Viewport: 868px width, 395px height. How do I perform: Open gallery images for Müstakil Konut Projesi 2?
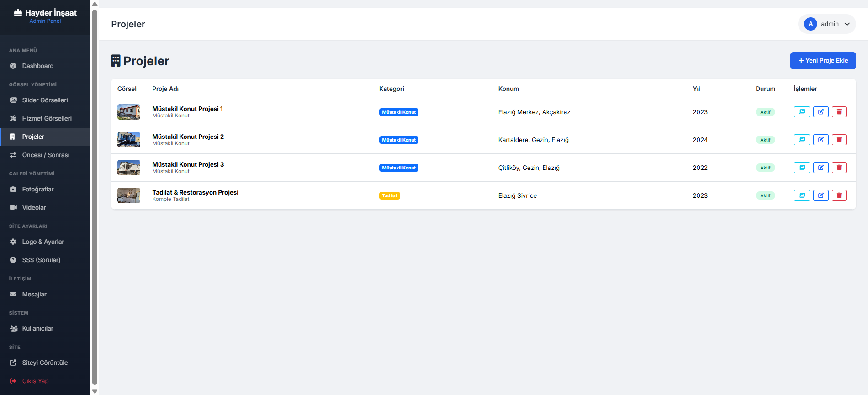(802, 140)
